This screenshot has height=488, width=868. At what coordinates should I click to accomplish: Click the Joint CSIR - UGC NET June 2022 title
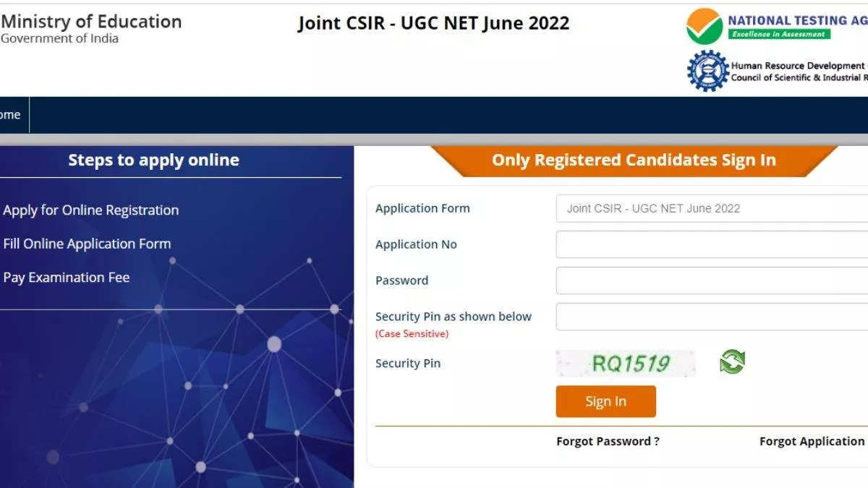click(x=433, y=23)
